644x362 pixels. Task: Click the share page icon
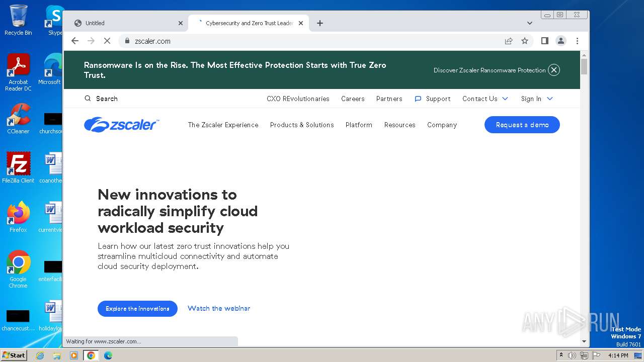point(509,41)
